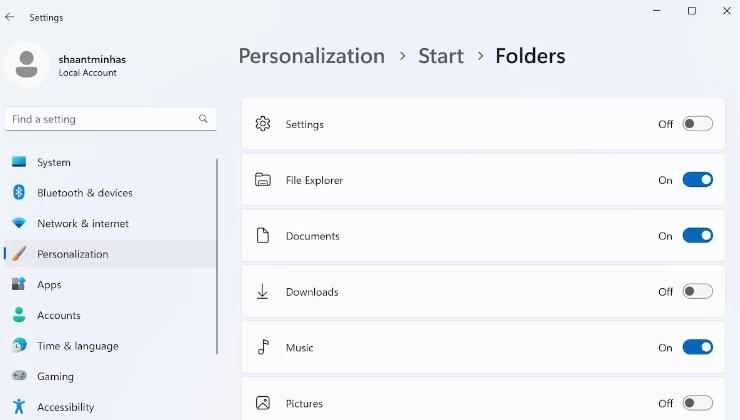Turn on the Settings folder toggle

(x=698, y=124)
